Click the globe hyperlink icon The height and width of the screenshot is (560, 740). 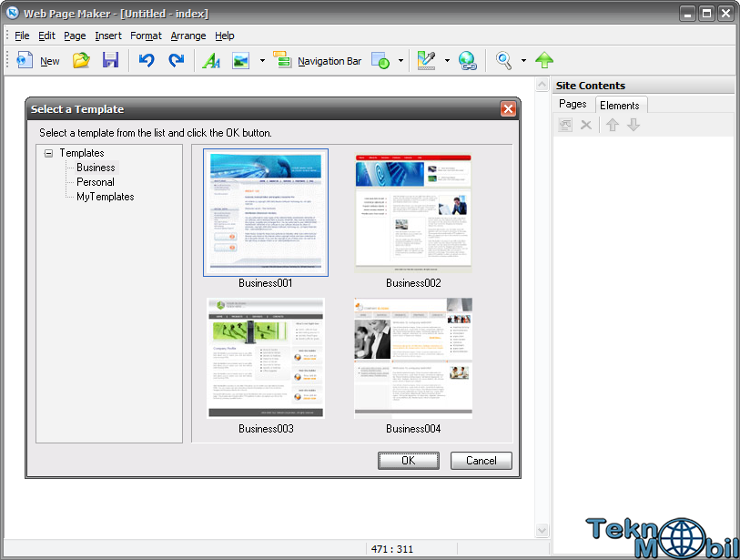[467, 60]
